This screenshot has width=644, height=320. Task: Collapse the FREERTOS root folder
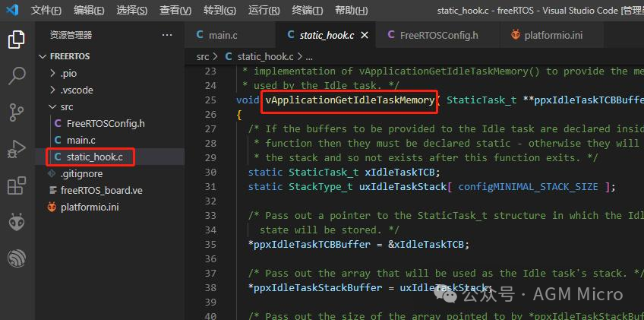coord(70,56)
